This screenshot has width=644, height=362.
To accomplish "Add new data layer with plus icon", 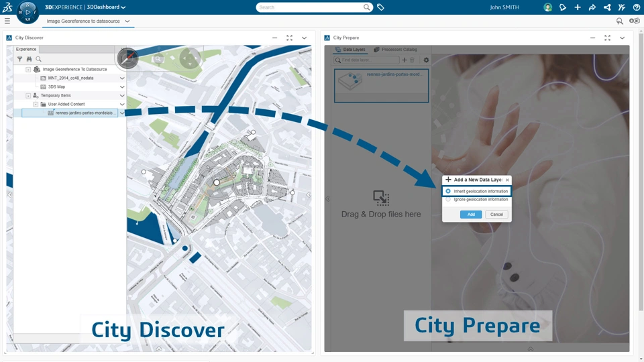I will [x=404, y=60].
